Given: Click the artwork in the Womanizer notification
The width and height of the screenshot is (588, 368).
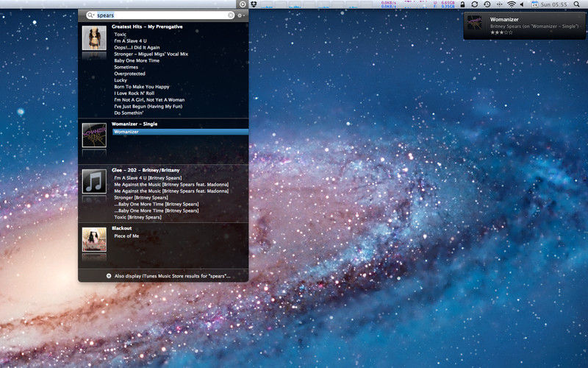Looking at the screenshot, I should point(474,23).
